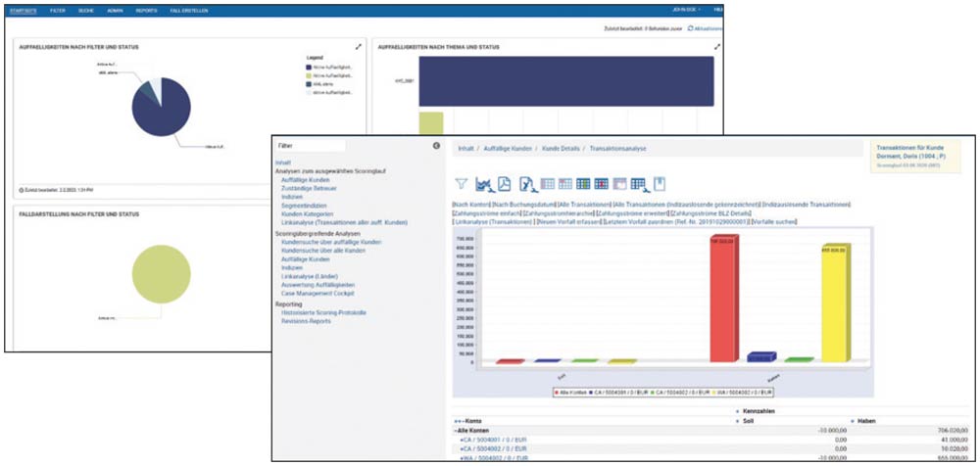Click the funnel filter icon in toolbar
This screenshot has width=980, height=466.
[x=462, y=184]
